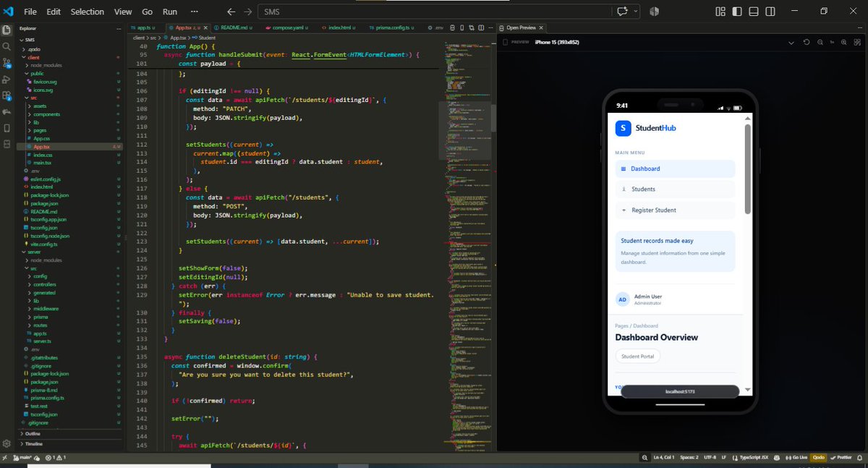Click the Go Back navigation arrow
This screenshot has width=868, height=468.
(231, 12)
